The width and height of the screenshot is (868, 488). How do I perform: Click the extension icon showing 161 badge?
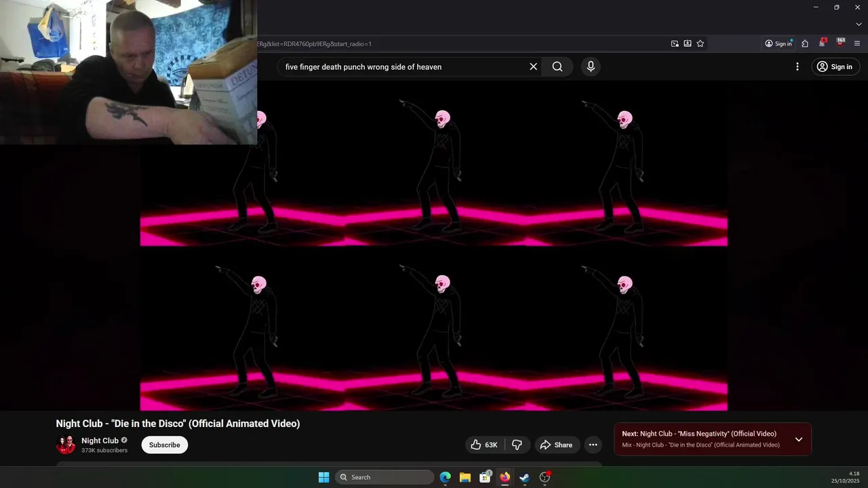(840, 43)
